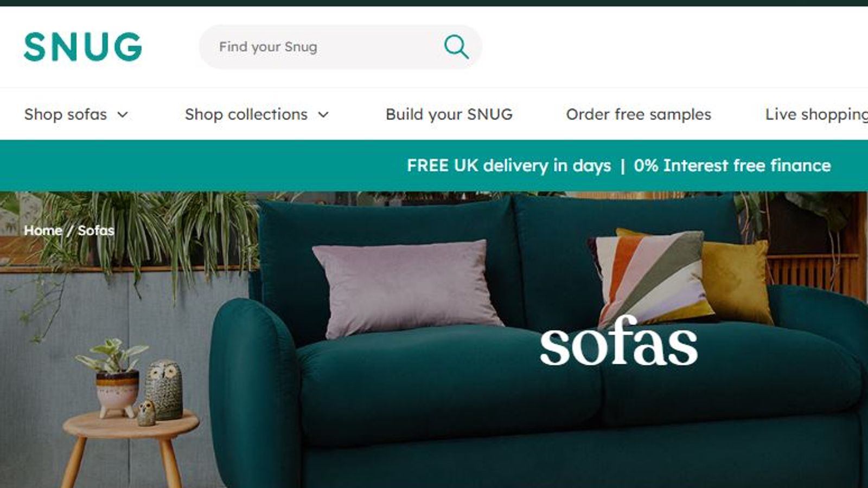Image resolution: width=868 pixels, height=488 pixels.
Task: Click the FREE UK delivery in days banner text
Action: (x=509, y=165)
